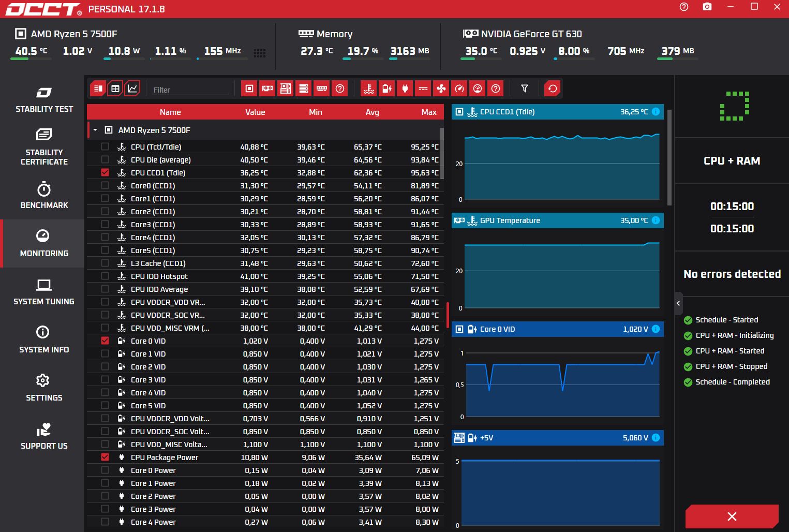Screen dimensions: 789x532
Task: Check the CPU (Tctl/Tdie) checkbox
Action: (x=105, y=147)
